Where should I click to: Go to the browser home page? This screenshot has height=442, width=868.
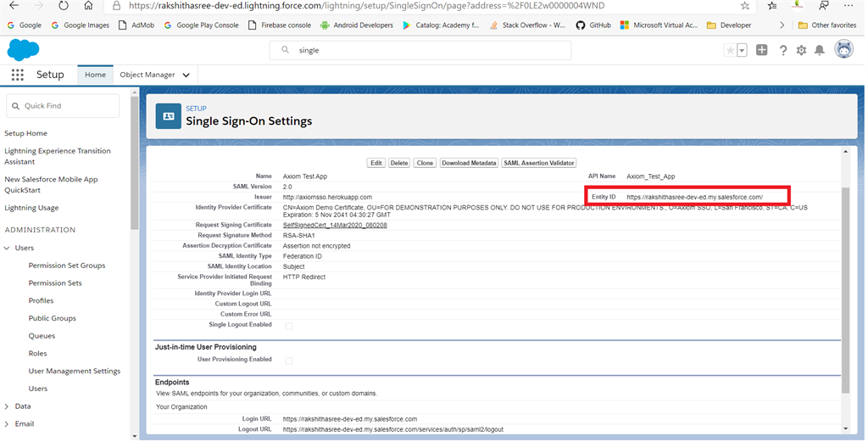(x=88, y=6)
